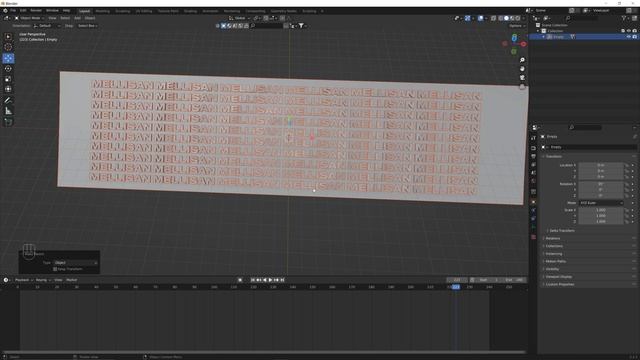The width and height of the screenshot is (640, 360).
Task: Open the Global transform orientation dropdown
Action: pyautogui.click(x=239, y=18)
